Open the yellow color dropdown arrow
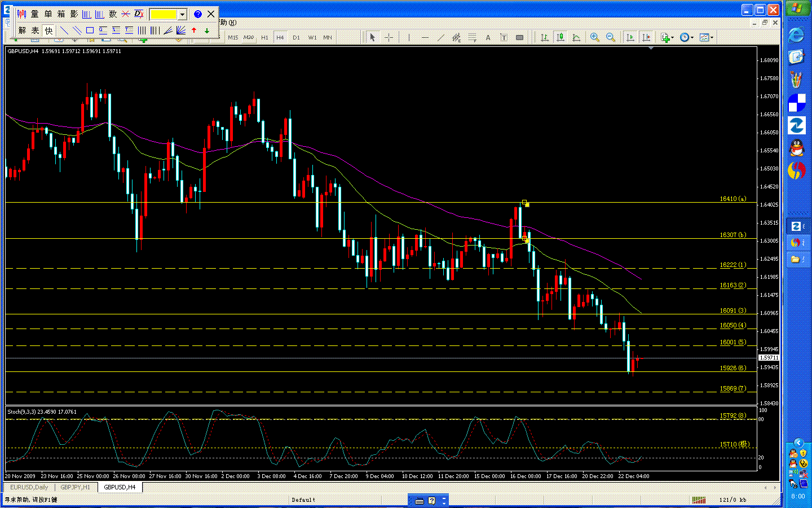This screenshot has height=508, width=812. coord(182,15)
